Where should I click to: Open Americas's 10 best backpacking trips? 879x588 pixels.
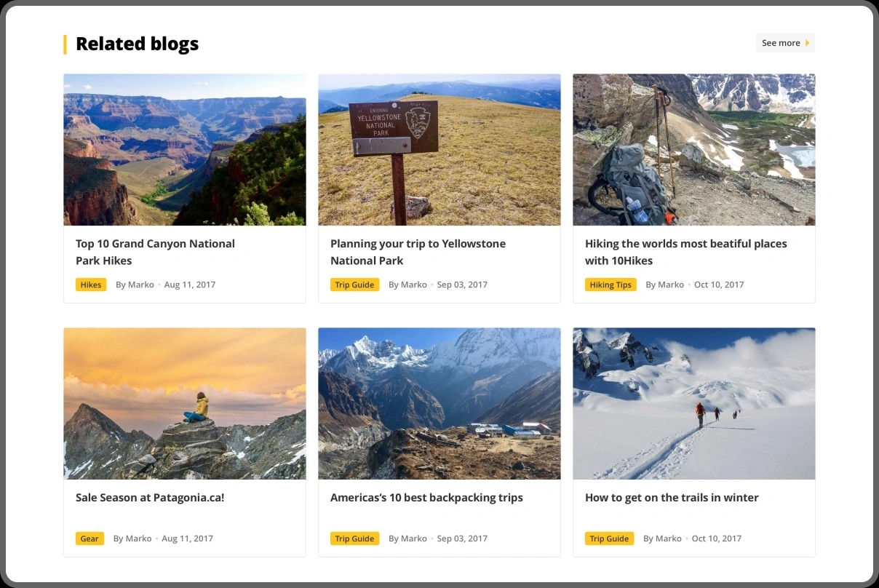[x=426, y=498]
